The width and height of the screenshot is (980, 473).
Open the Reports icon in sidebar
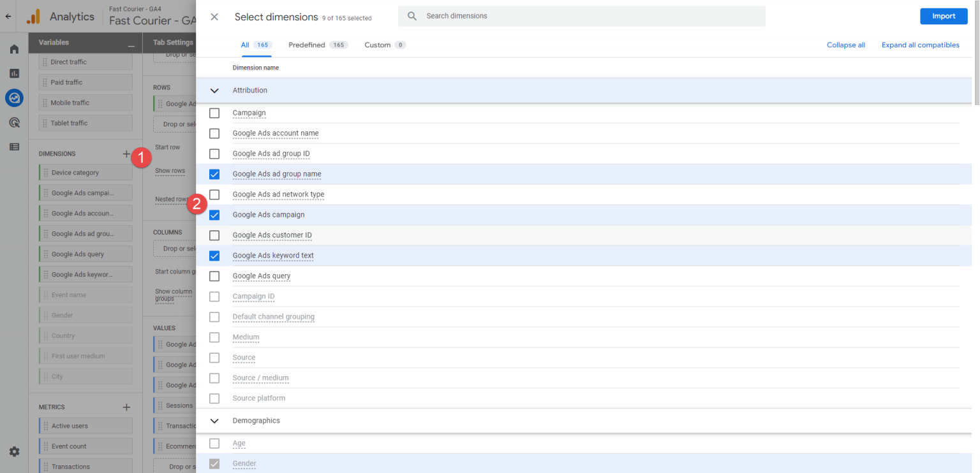(14, 73)
